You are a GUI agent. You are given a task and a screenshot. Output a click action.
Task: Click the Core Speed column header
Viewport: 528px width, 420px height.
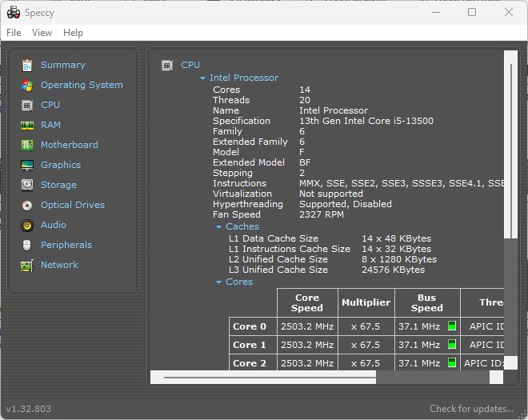coord(307,302)
